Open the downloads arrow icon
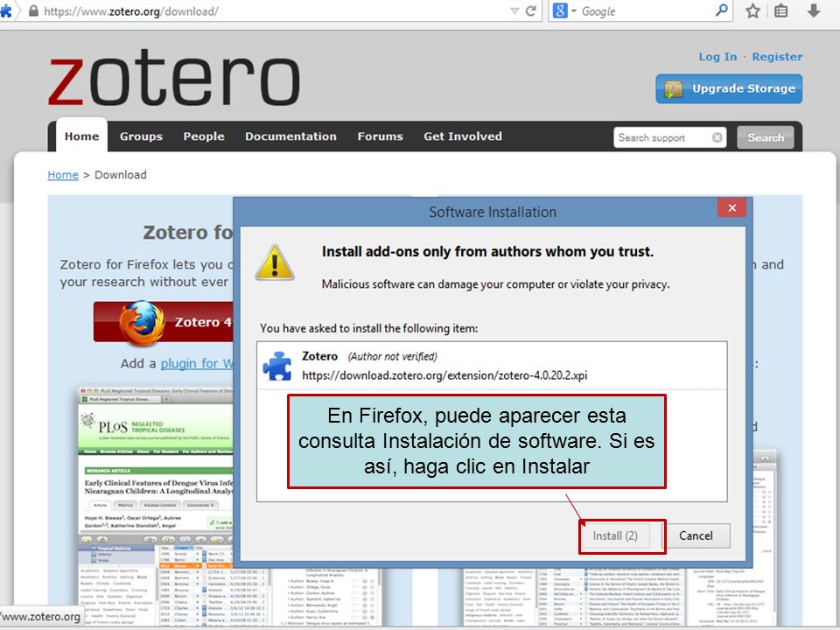Image resolution: width=840 pixels, height=630 pixels. click(x=814, y=10)
